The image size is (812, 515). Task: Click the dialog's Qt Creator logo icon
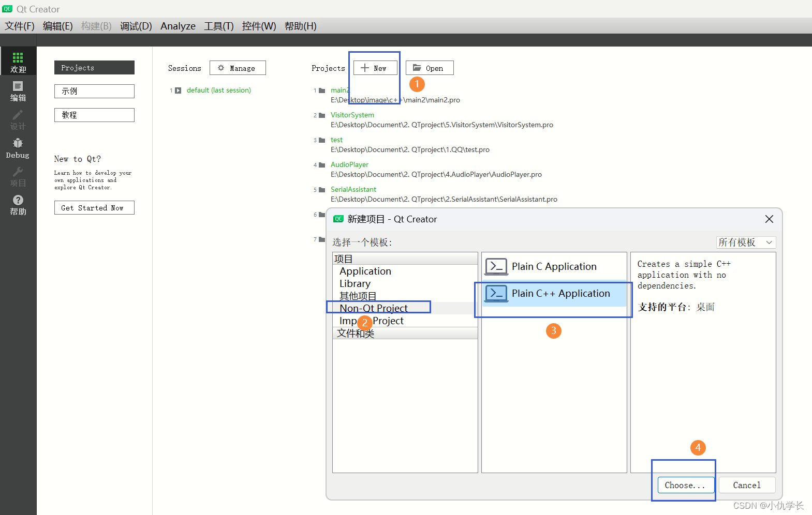[338, 219]
